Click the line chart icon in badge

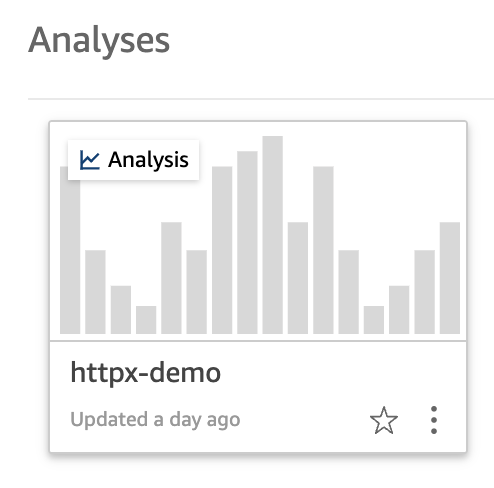click(x=90, y=160)
